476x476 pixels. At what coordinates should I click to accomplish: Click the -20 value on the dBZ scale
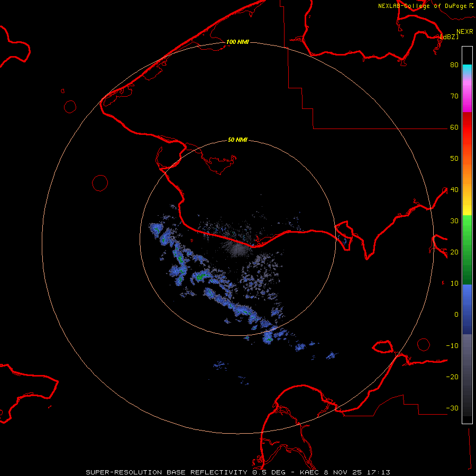[x=452, y=377]
